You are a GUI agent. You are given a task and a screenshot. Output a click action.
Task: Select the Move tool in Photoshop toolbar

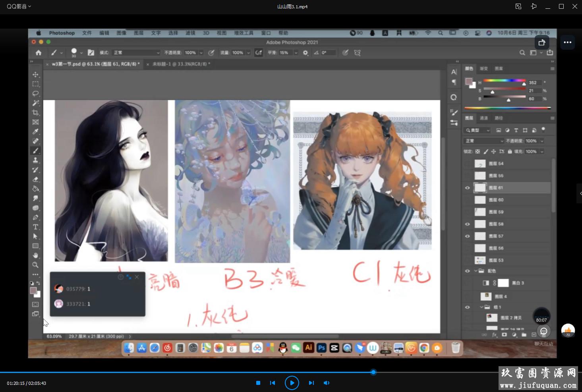tap(36, 75)
